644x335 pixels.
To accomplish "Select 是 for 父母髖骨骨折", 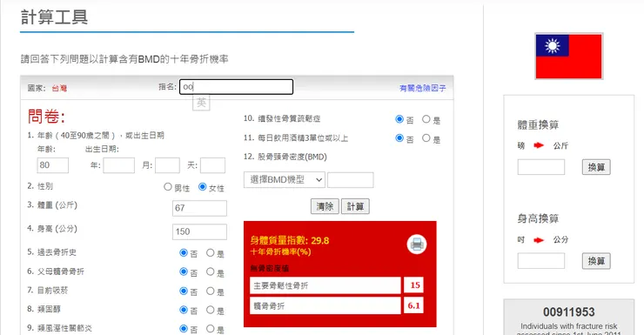I will click(x=211, y=271).
